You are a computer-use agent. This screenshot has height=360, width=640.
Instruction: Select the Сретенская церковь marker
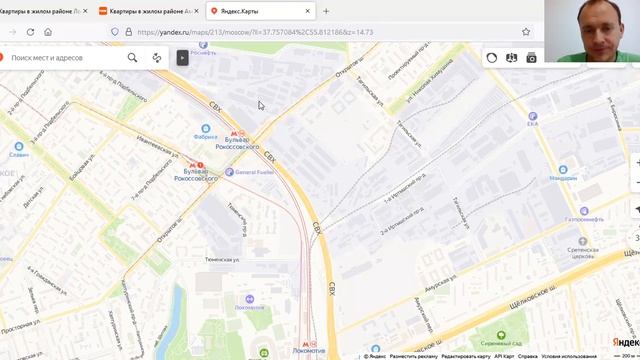tap(583, 241)
